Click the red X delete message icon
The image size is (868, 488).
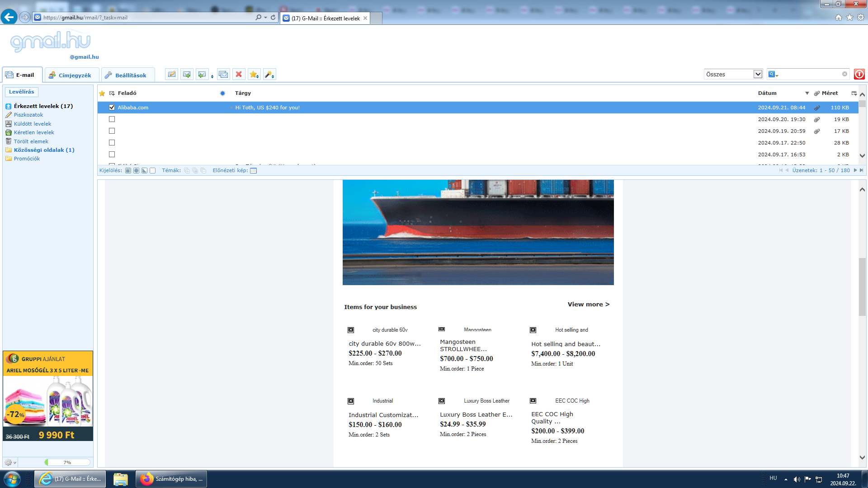click(239, 75)
